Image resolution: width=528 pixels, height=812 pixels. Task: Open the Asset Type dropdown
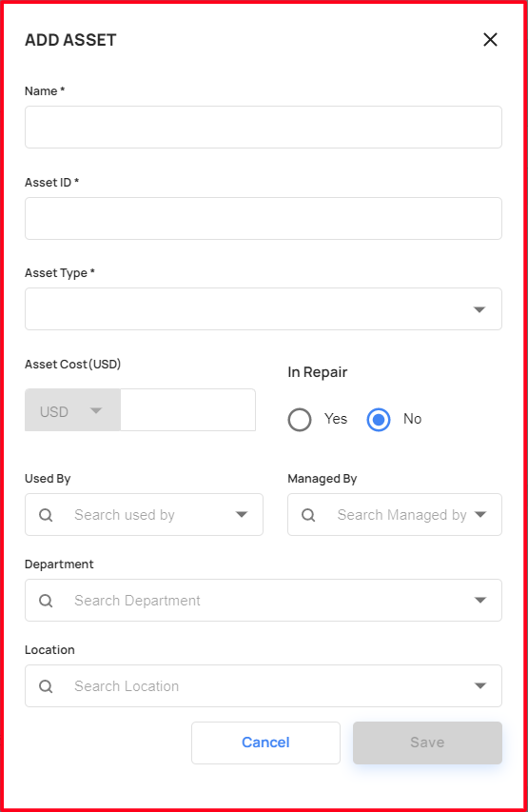264,308
